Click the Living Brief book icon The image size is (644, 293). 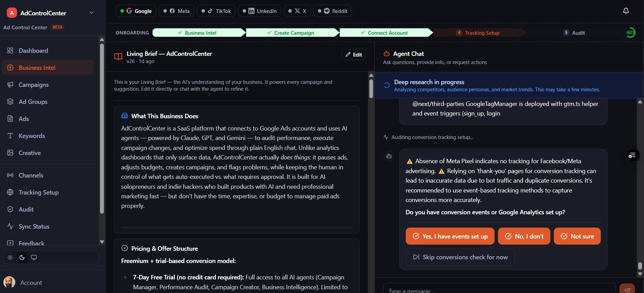pyautogui.click(x=118, y=57)
